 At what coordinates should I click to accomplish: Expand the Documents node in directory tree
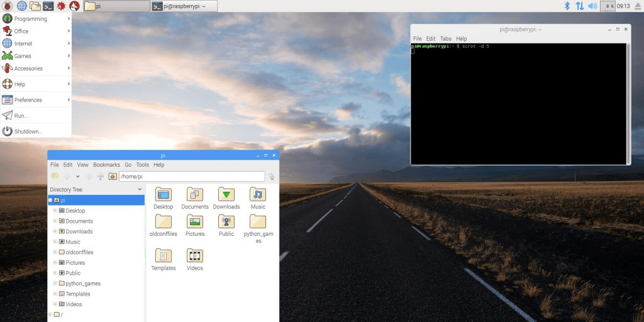point(55,221)
